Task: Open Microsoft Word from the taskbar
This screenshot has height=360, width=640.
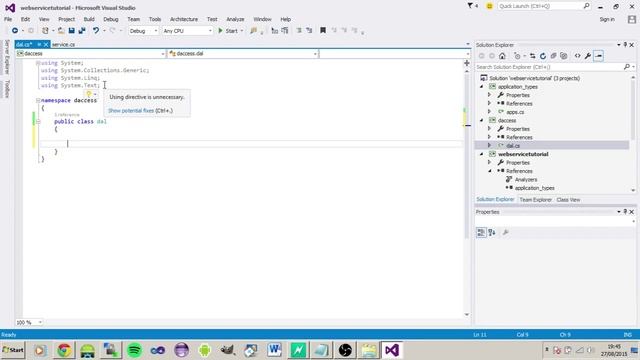Action: click(x=275, y=350)
